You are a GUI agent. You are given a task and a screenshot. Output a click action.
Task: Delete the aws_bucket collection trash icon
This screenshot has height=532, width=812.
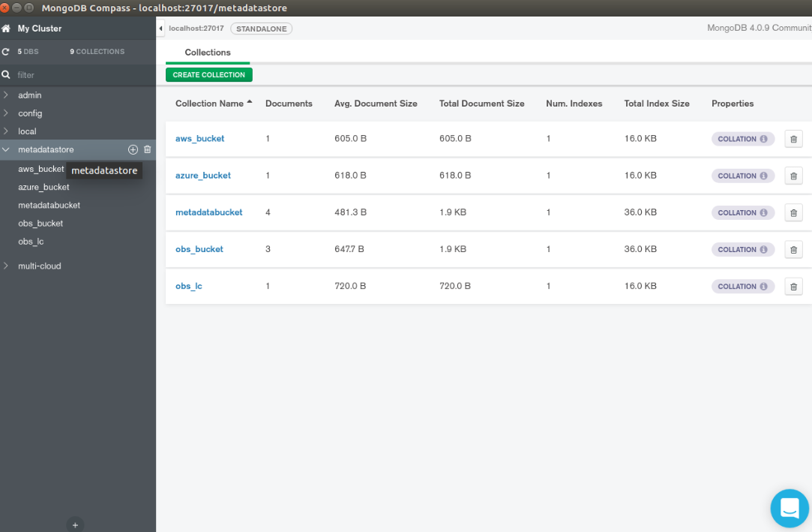point(793,139)
